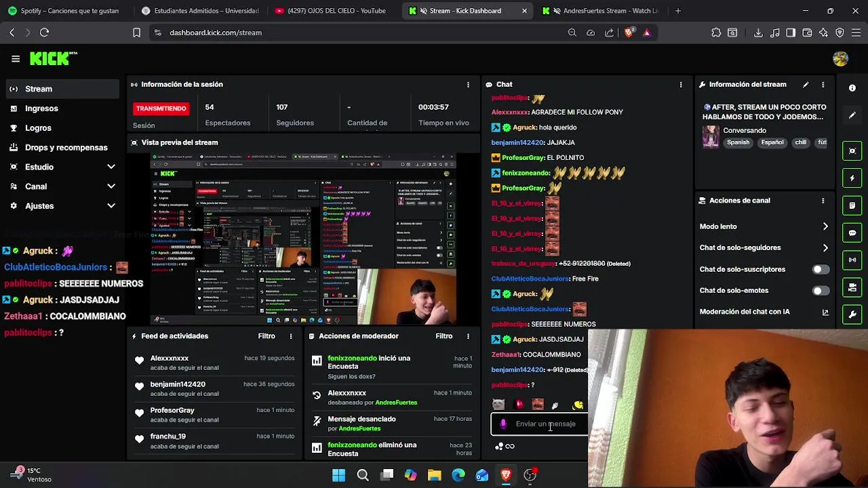Open Información de la sesión options menu
Screen dimensions: 868x488
468,85
